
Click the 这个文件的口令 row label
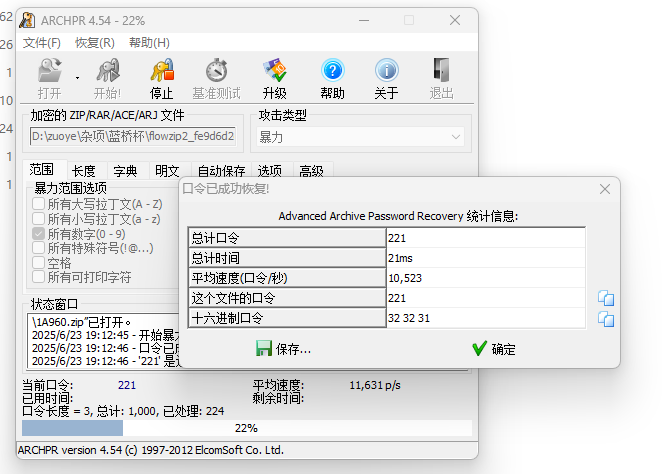click(287, 298)
